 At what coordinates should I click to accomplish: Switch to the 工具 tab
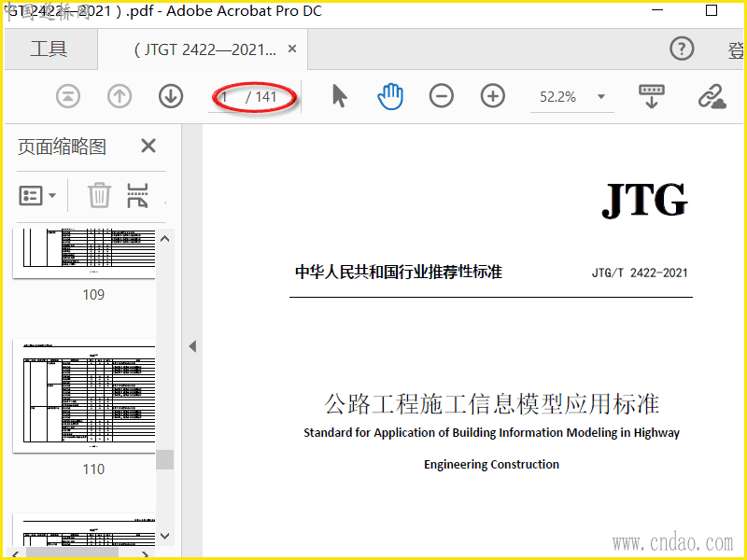[x=49, y=49]
